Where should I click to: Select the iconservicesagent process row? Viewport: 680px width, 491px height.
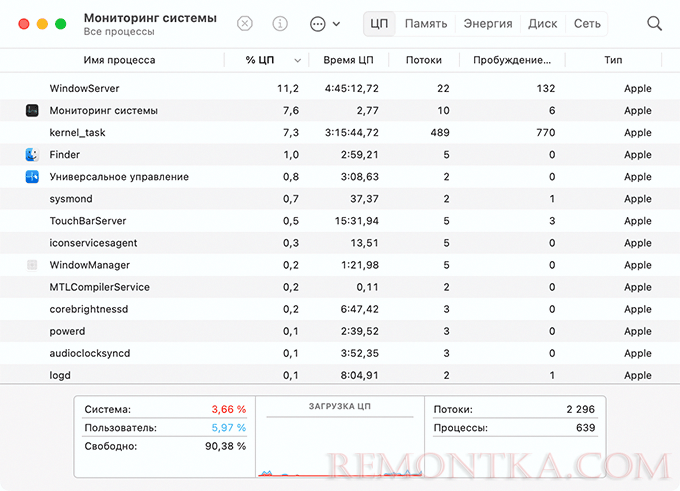340,243
